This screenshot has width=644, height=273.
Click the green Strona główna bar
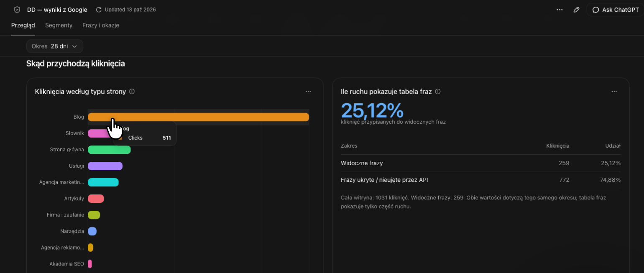pyautogui.click(x=109, y=150)
